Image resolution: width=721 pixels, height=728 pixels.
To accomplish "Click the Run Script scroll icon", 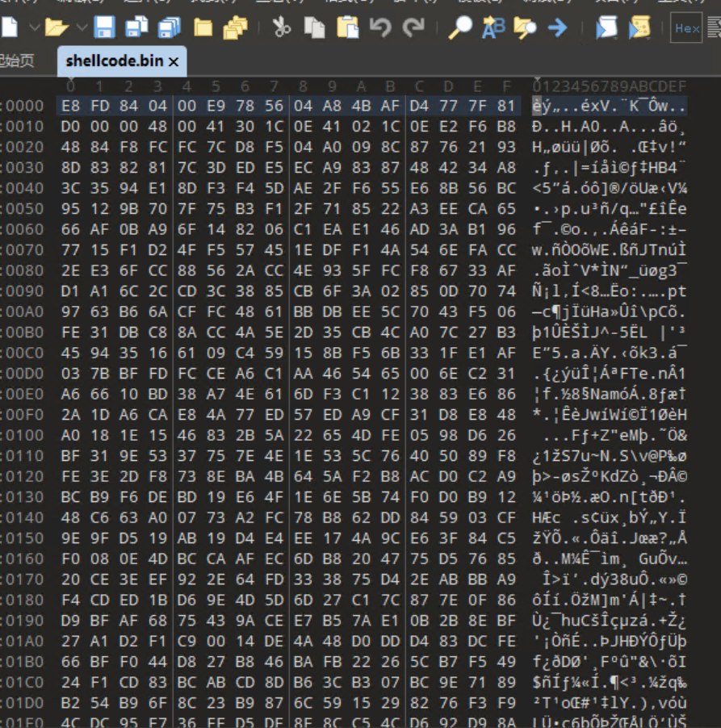I will pos(640,28).
